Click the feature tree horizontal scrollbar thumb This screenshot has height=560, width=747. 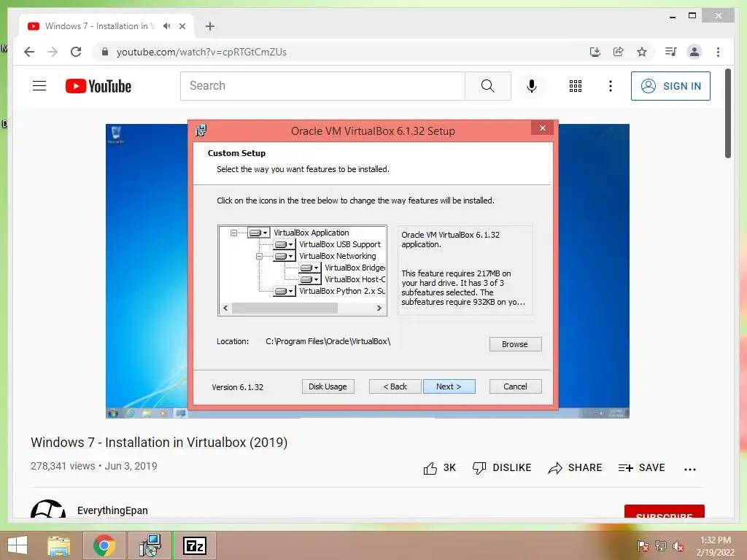click(285, 308)
